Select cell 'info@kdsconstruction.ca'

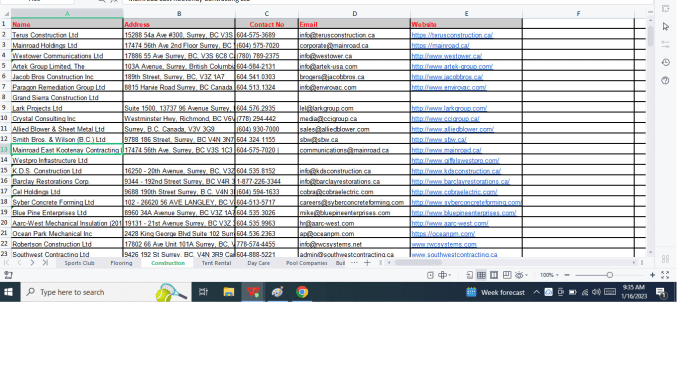354,171
